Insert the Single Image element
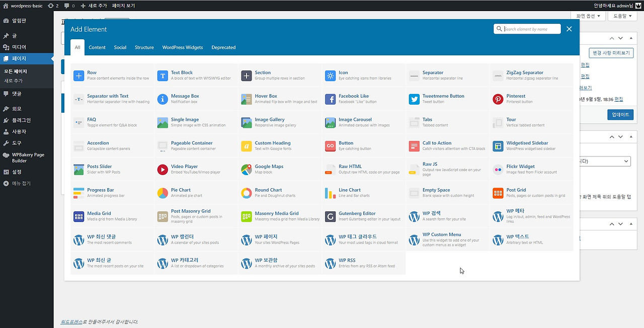This screenshot has width=644, height=328. (x=196, y=122)
